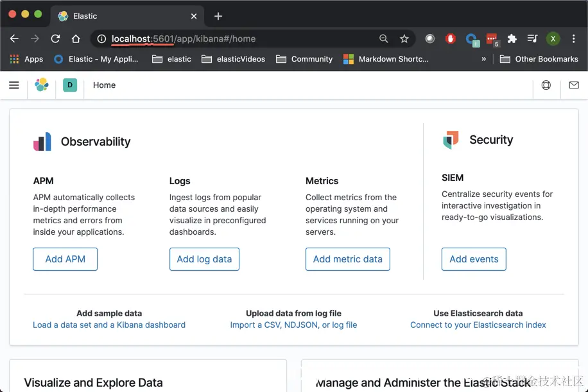588x392 pixels.
Task: Open the Apps bookmarks shortcut
Action: [x=26, y=59]
